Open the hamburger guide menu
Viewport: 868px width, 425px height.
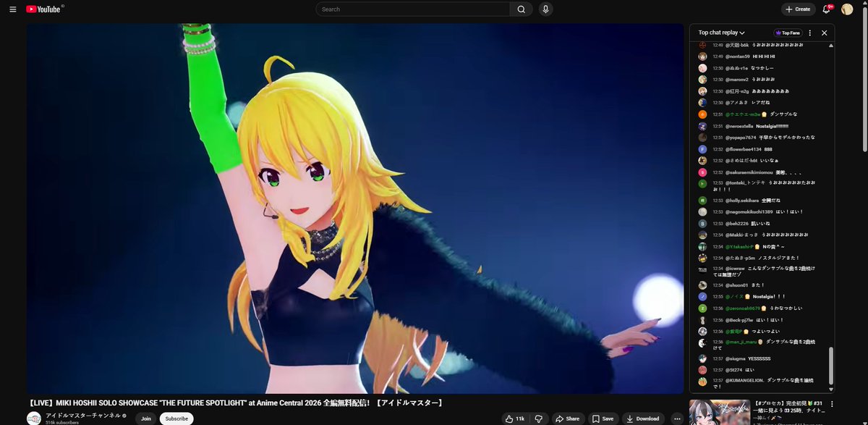tap(12, 9)
